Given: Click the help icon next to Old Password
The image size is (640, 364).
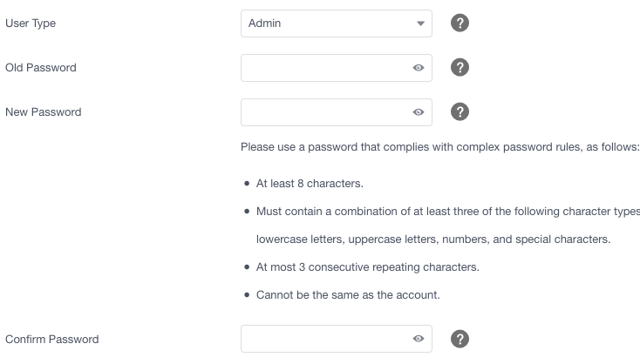Looking at the screenshot, I should coord(460,67).
